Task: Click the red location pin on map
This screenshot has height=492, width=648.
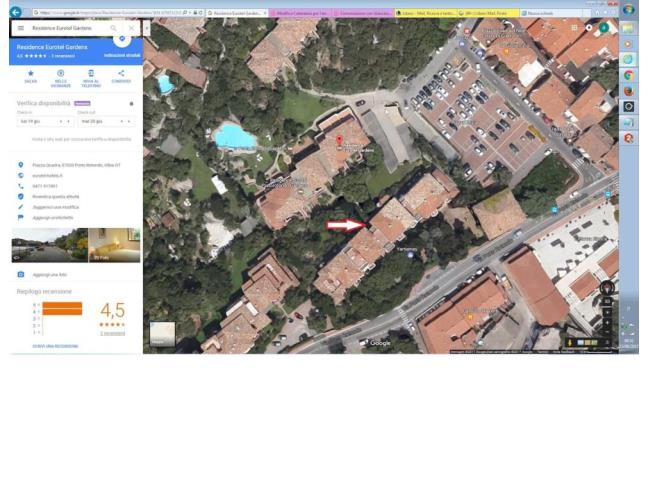Action: [340, 140]
